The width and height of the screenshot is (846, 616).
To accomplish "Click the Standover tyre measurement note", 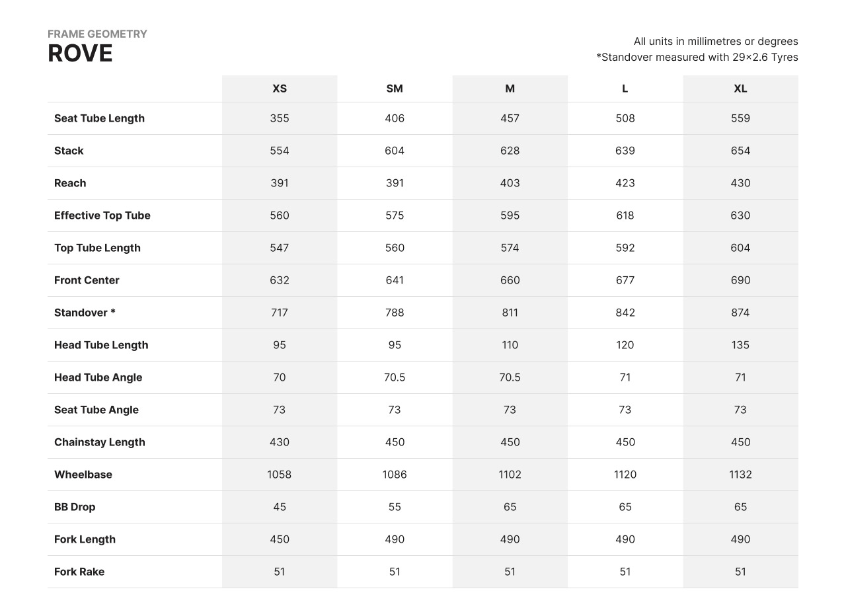I will 697,58.
